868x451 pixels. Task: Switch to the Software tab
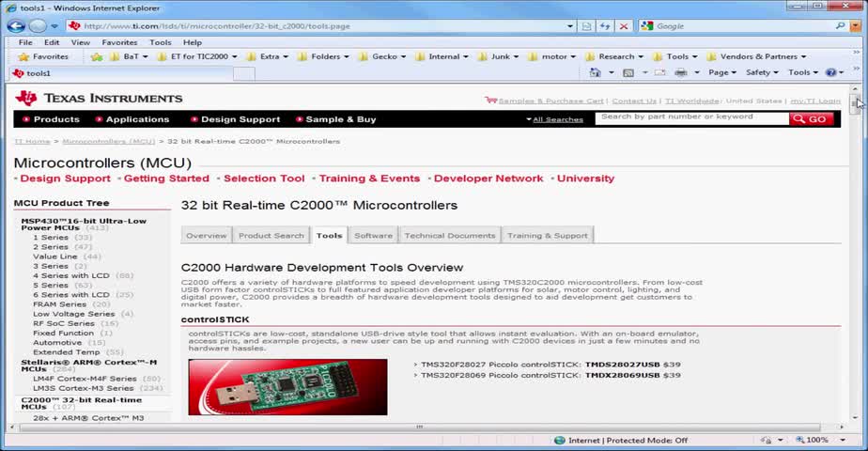[373, 235]
